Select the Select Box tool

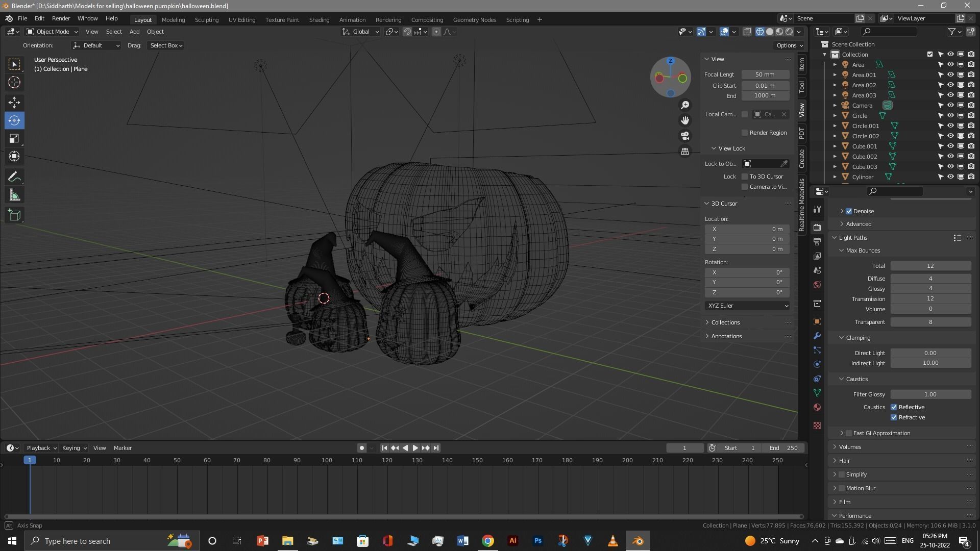tap(14, 64)
